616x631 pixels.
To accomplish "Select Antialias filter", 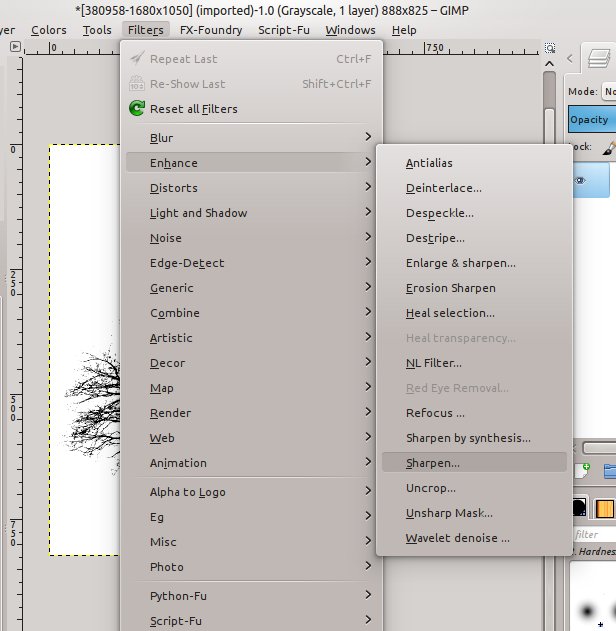I will point(474,163).
